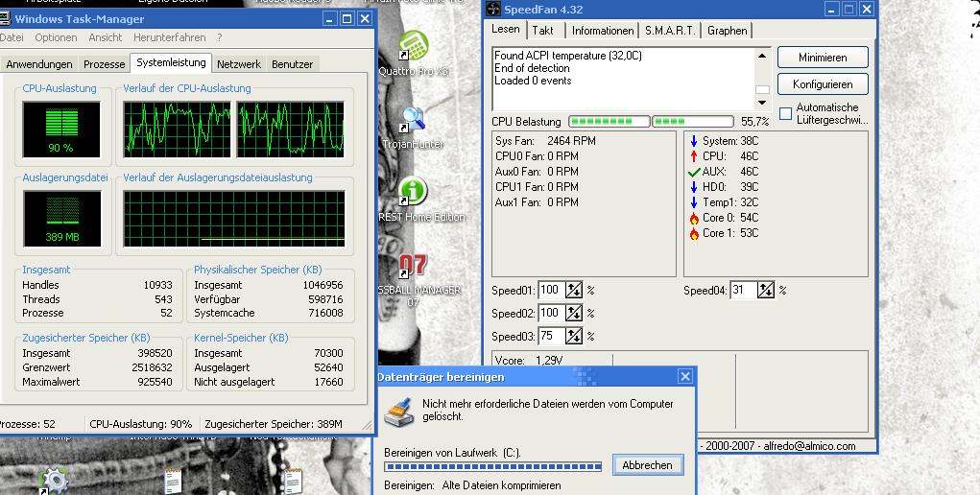
Task: Click the flame icon beside Core 0
Action: click(x=694, y=218)
